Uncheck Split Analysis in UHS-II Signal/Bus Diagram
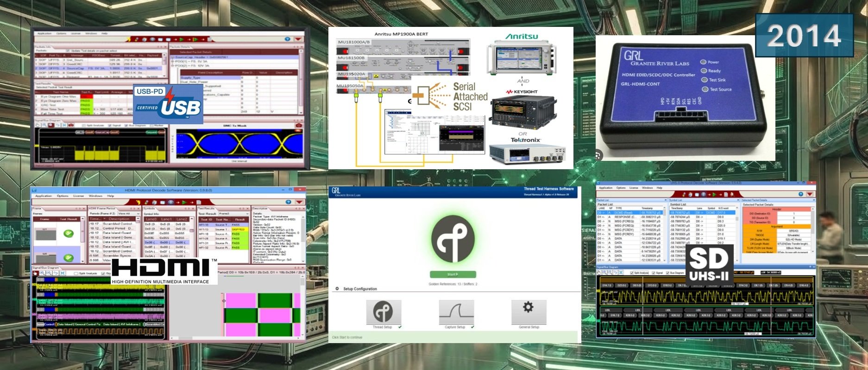Image resolution: width=868 pixels, height=370 pixels. [632, 273]
